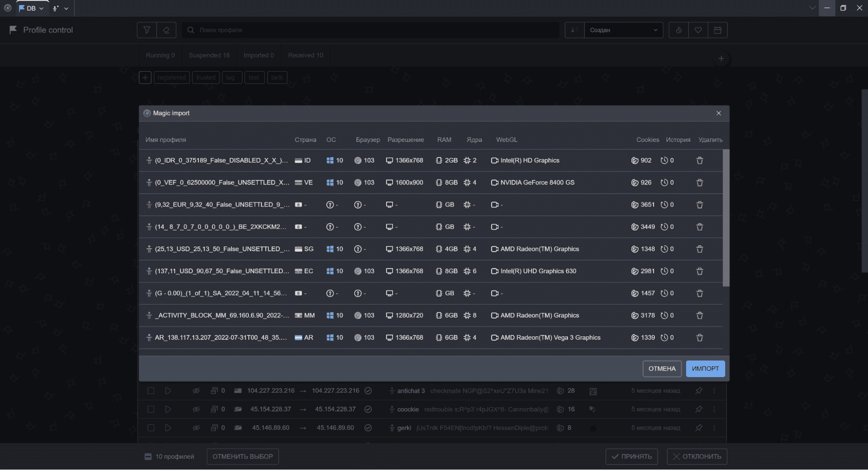This screenshot has height=470, width=868.
Task: Click the Profile control heading
Action: click(x=48, y=30)
